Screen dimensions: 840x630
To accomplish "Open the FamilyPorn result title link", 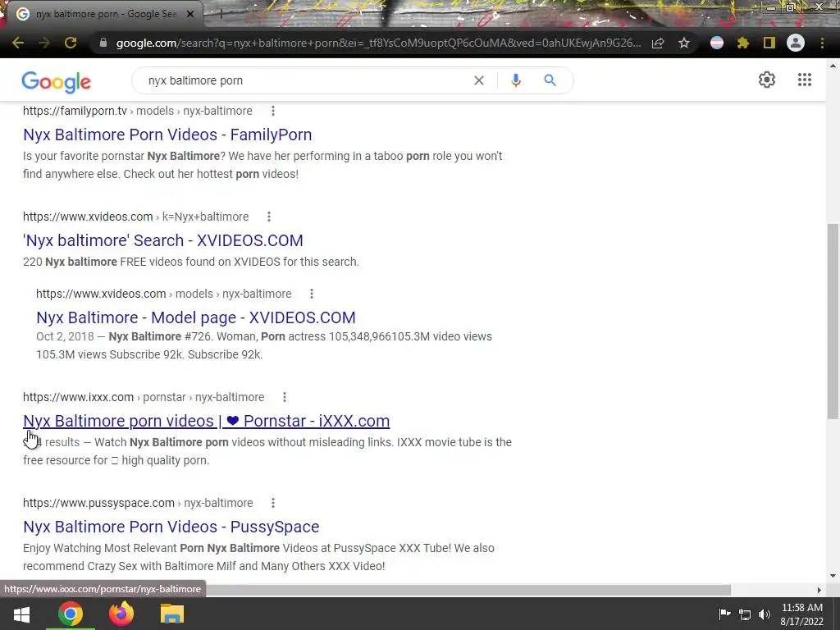I will click(x=167, y=135).
